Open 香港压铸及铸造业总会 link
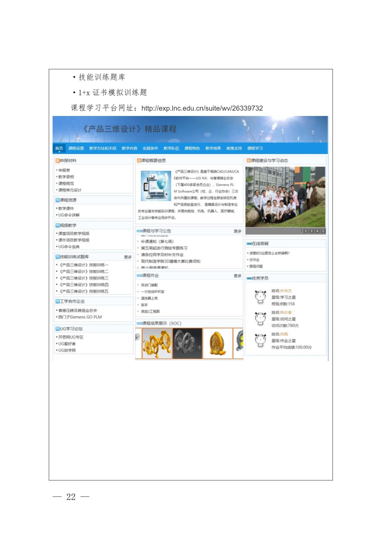The width and height of the screenshot is (392, 554). click(x=78, y=311)
